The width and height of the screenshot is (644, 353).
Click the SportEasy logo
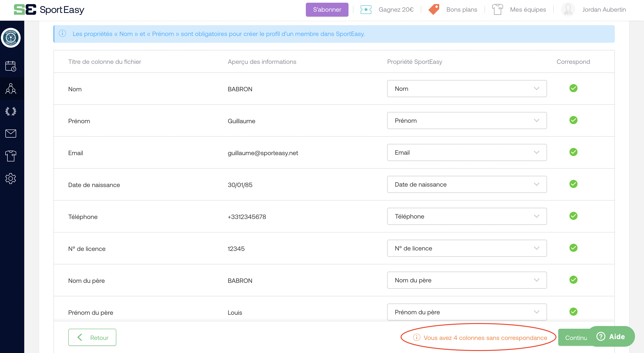49,10
